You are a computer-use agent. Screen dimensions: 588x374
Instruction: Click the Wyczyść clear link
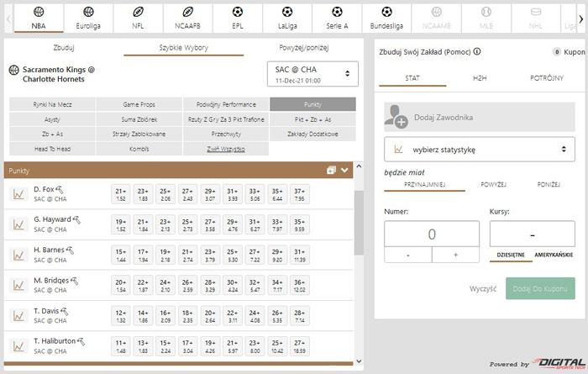coord(483,288)
